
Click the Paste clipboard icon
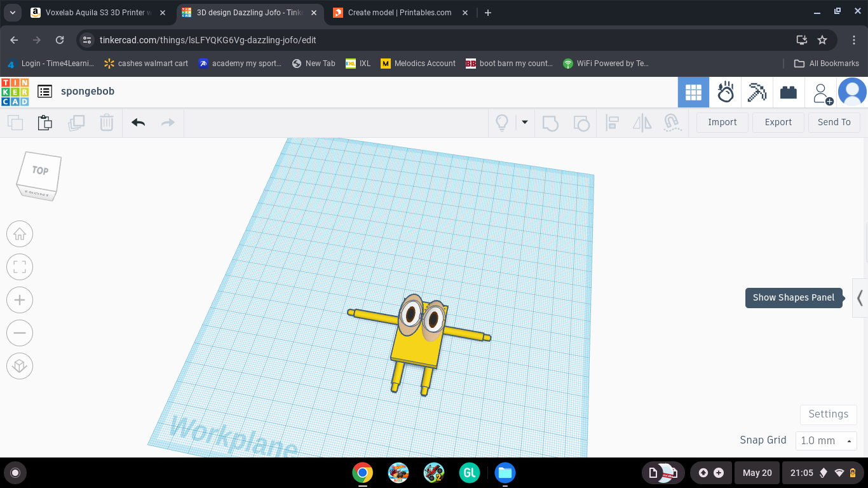tap(44, 123)
